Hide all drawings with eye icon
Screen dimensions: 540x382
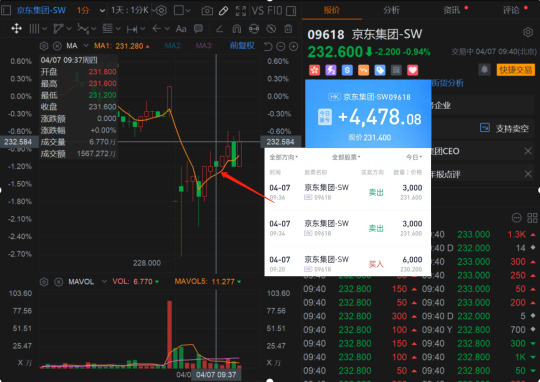[271, 29]
